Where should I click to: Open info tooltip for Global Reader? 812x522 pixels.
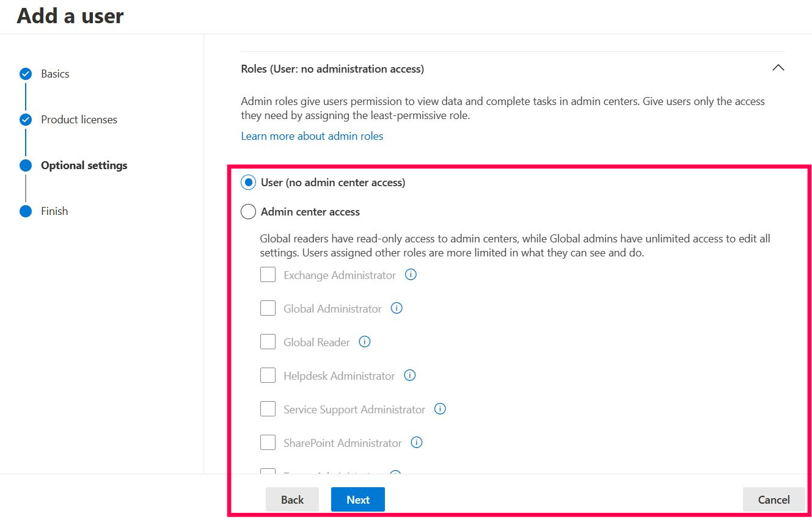[x=365, y=342]
